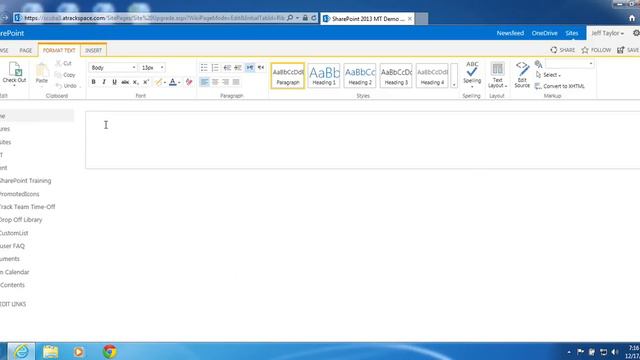The image size is (640, 360).
Task: Open Google Chrome from the taskbar
Action: (109, 351)
